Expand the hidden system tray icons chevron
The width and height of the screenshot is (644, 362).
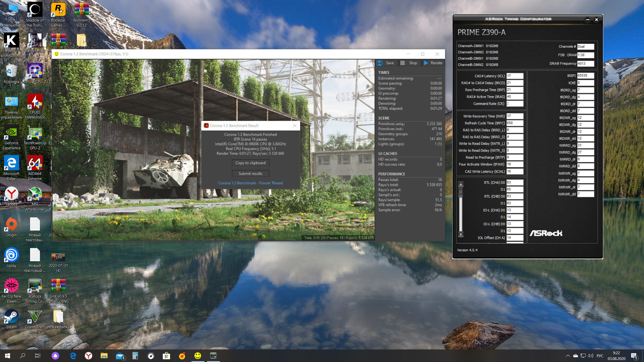click(x=568, y=355)
